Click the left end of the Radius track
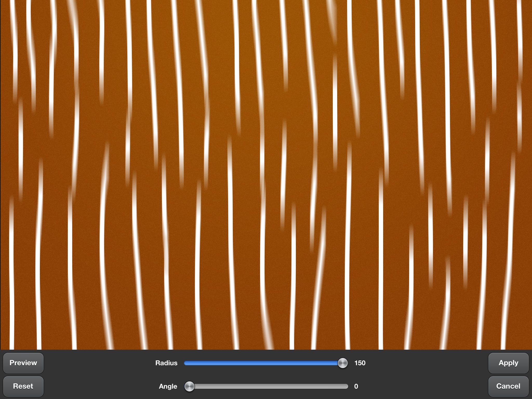 [x=186, y=363]
